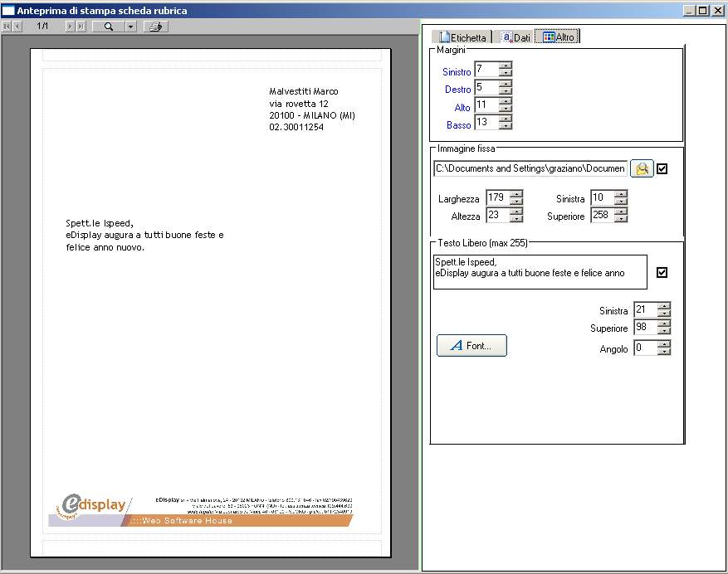The image size is (728, 574).
Task: Go to the first page of preview
Action: (7, 27)
